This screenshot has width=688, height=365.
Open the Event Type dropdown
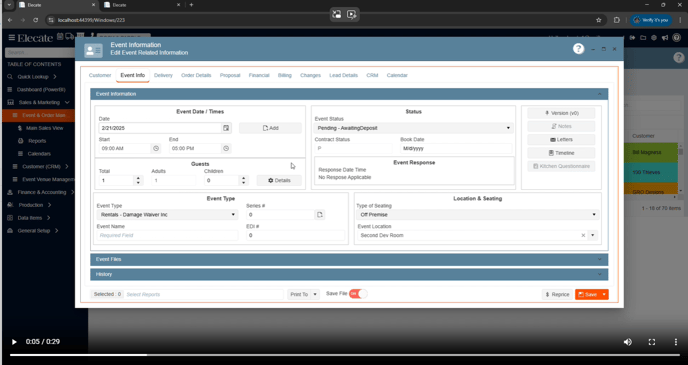(x=167, y=215)
